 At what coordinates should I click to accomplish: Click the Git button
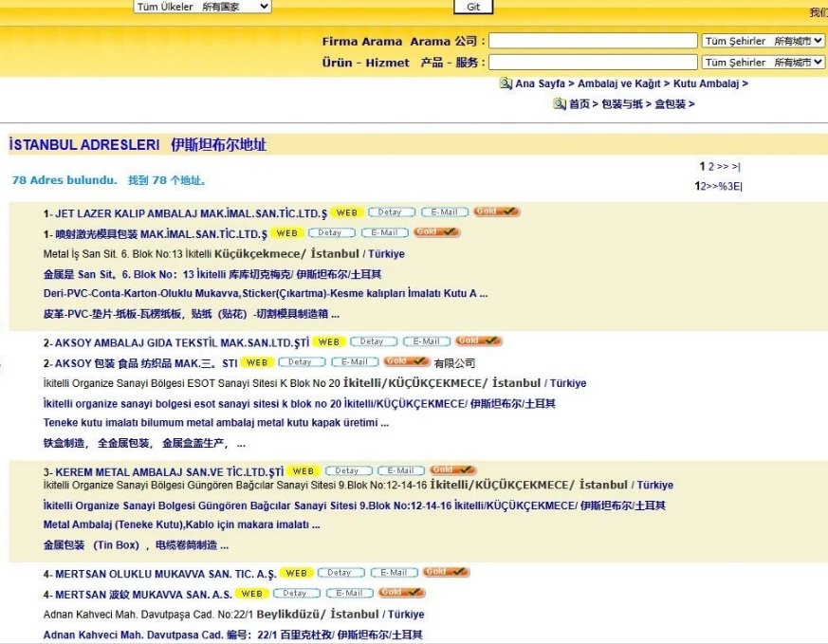(x=473, y=7)
